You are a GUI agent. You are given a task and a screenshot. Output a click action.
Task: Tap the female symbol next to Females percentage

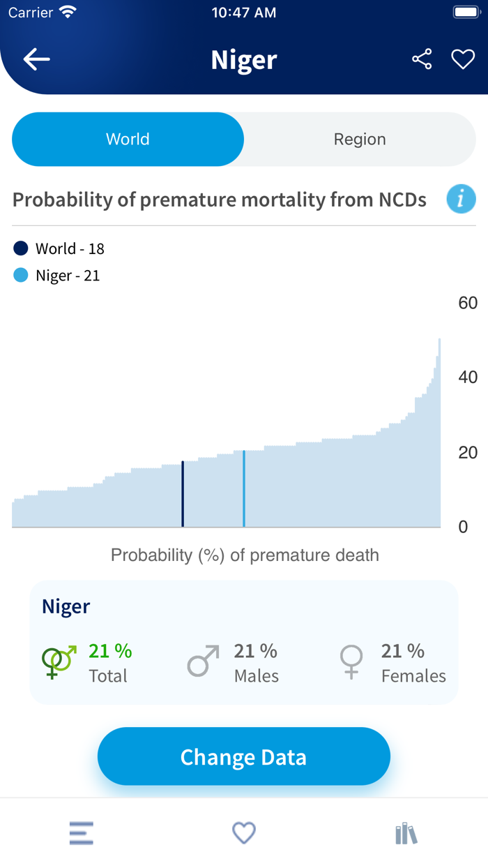pyautogui.click(x=352, y=661)
